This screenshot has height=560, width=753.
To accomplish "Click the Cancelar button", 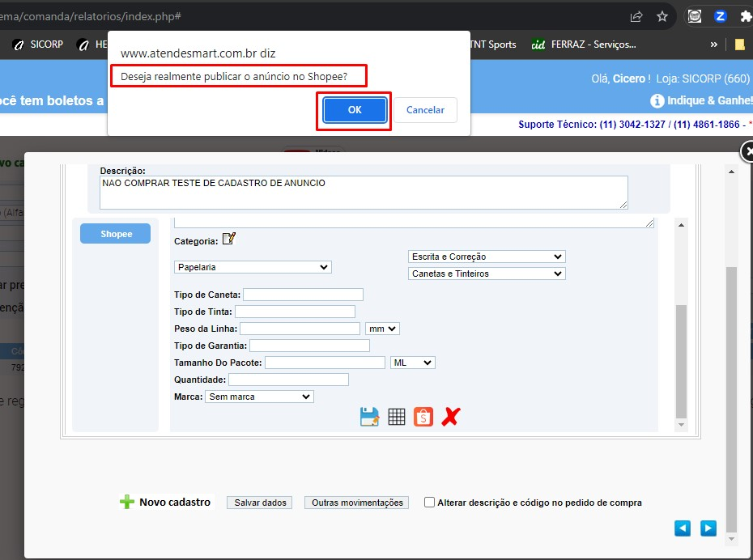I will (x=425, y=110).
